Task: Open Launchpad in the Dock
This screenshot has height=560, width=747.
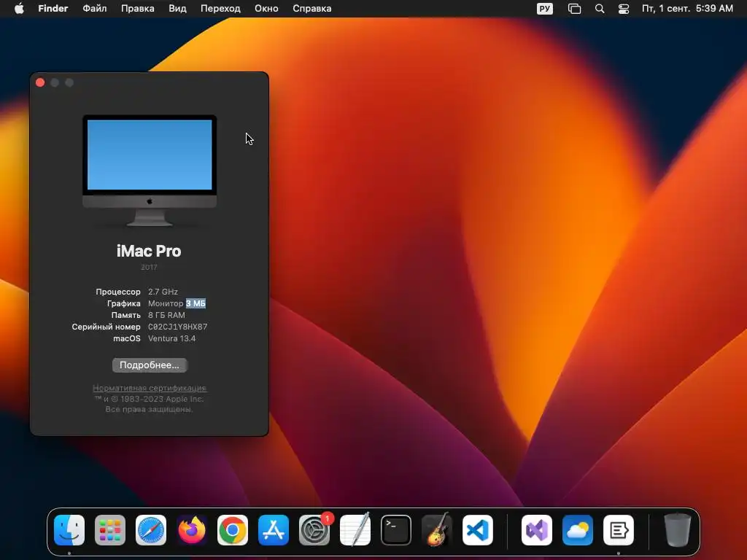Action: point(110,530)
